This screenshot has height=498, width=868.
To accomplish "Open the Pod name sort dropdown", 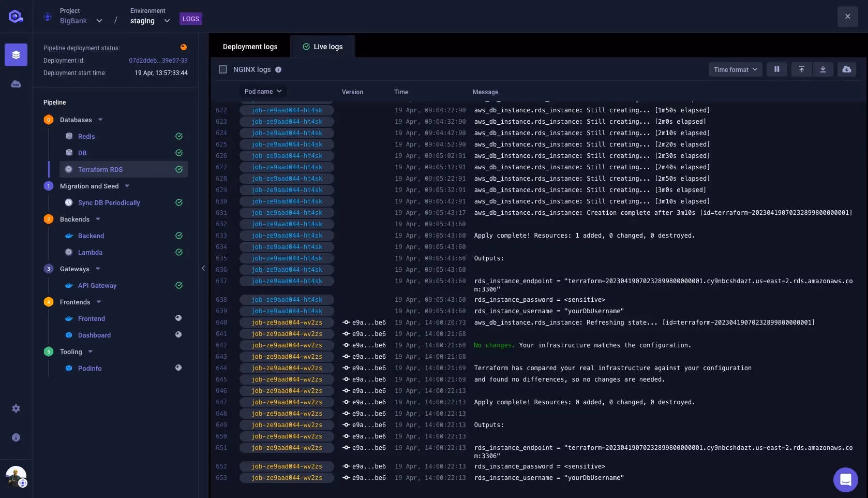I will pos(263,91).
